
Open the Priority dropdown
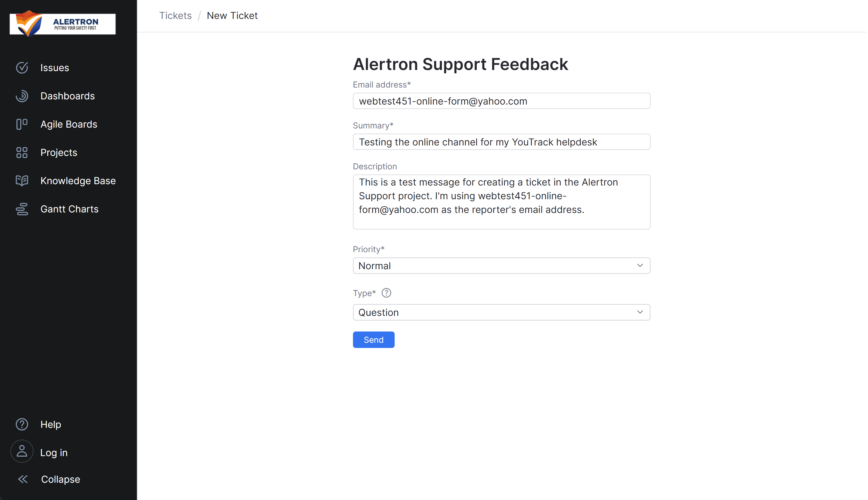pos(501,265)
